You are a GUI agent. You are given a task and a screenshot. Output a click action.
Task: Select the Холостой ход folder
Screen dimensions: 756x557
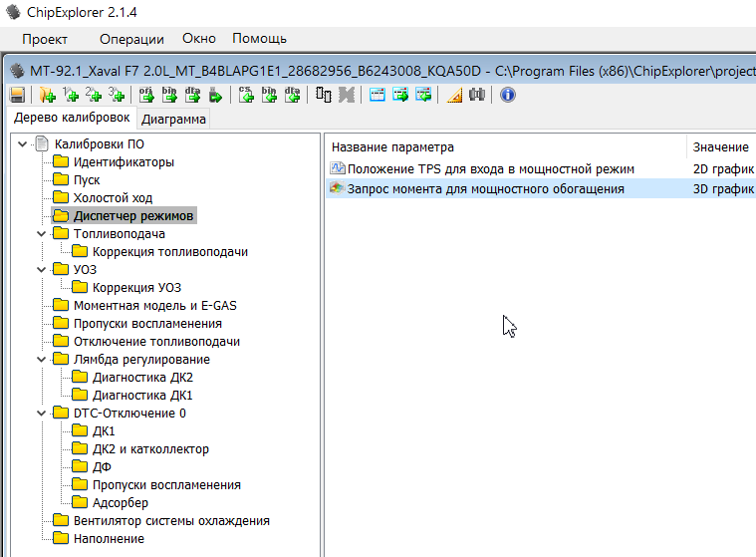(x=113, y=198)
